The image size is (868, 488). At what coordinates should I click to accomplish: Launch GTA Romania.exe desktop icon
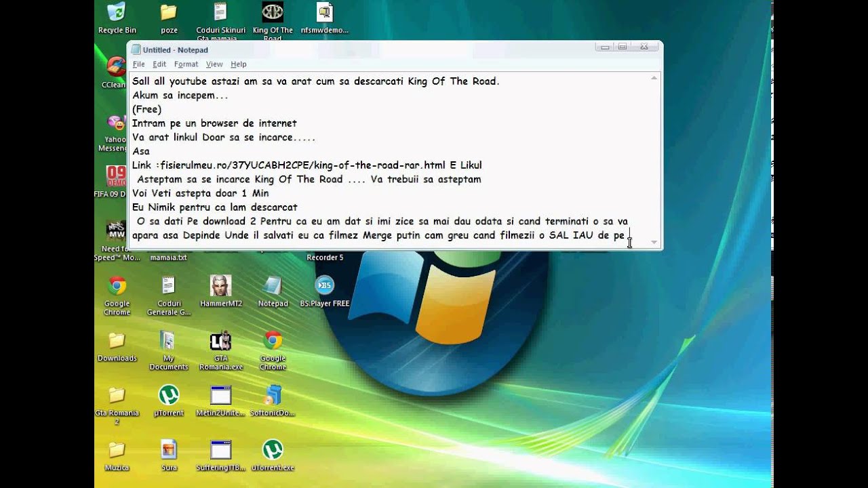click(x=221, y=350)
